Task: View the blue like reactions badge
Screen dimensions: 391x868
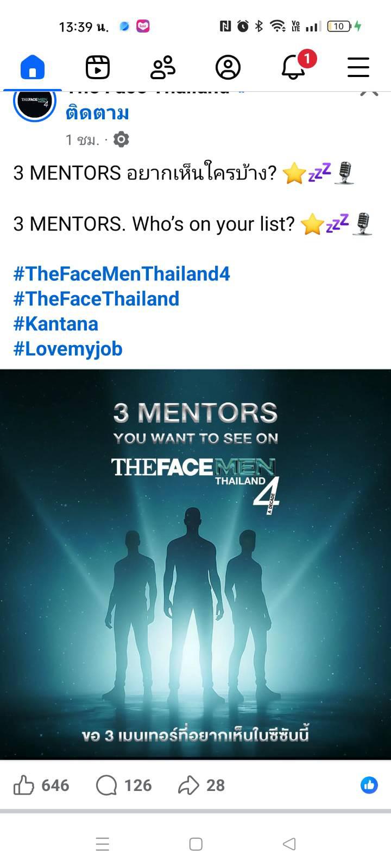Action: (x=369, y=785)
